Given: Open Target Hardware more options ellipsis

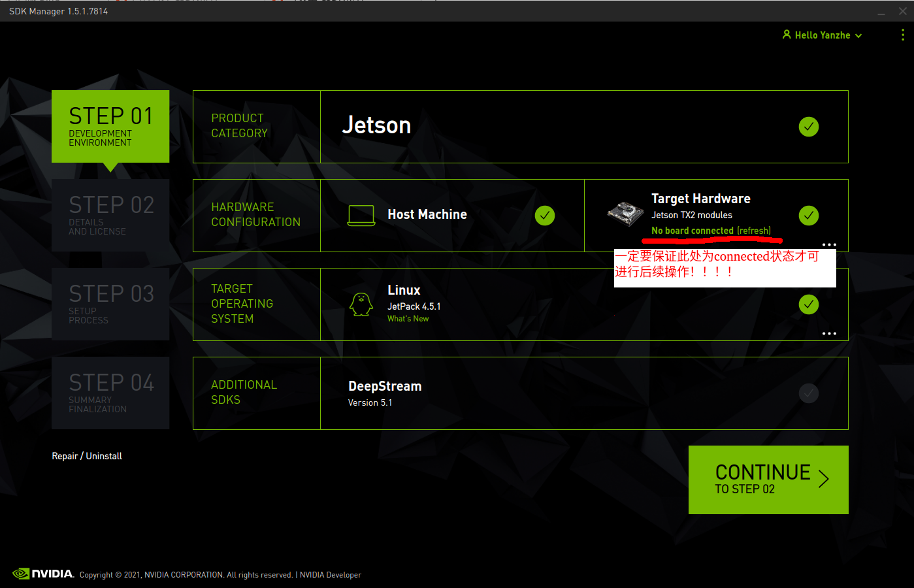Looking at the screenshot, I should 829,245.
